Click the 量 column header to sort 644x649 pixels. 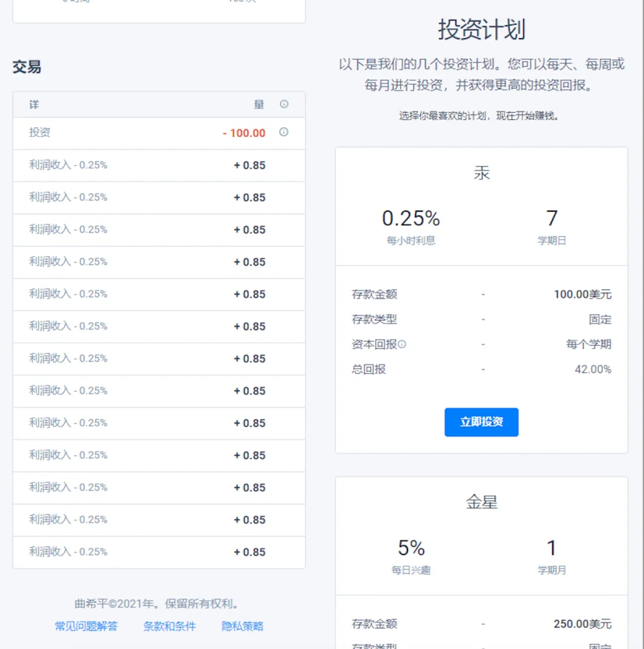[259, 104]
